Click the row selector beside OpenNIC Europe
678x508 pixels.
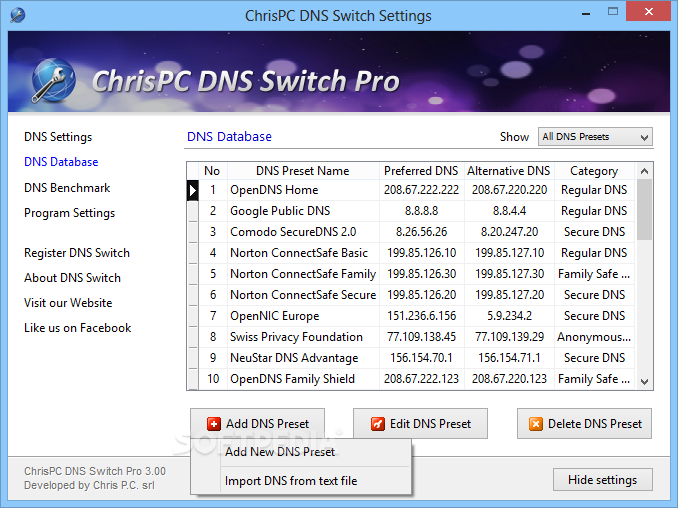pyautogui.click(x=193, y=316)
